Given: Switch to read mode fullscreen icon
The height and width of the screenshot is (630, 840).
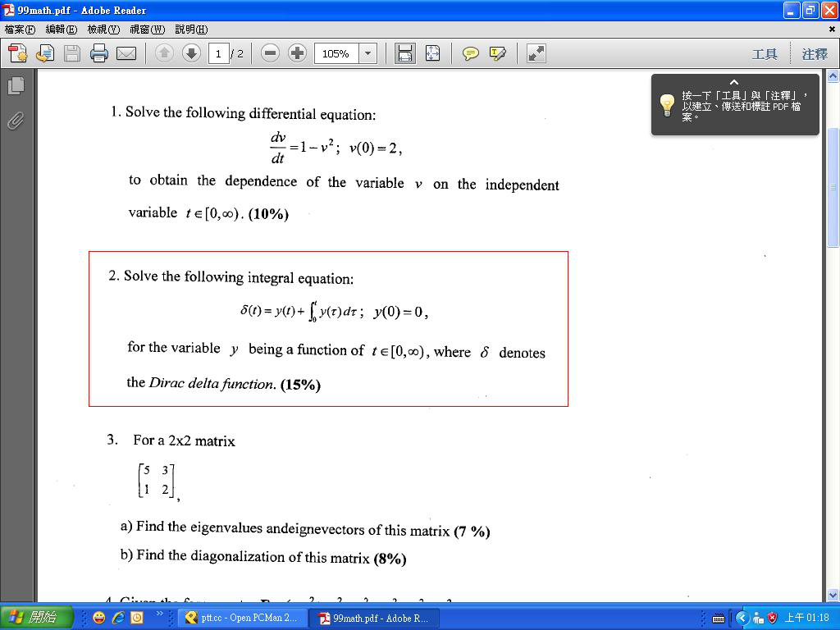Looking at the screenshot, I should pos(536,53).
